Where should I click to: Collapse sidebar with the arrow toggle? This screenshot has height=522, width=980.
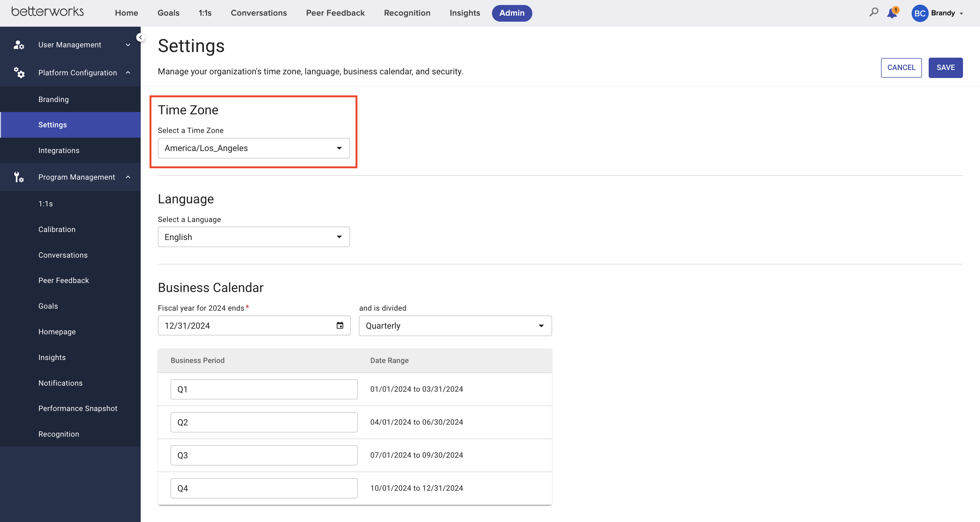point(140,37)
